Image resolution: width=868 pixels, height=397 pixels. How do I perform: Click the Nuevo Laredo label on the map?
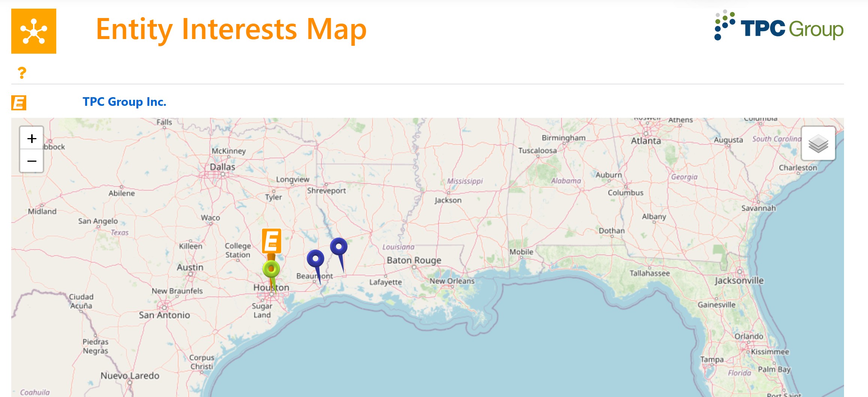pyautogui.click(x=130, y=376)
